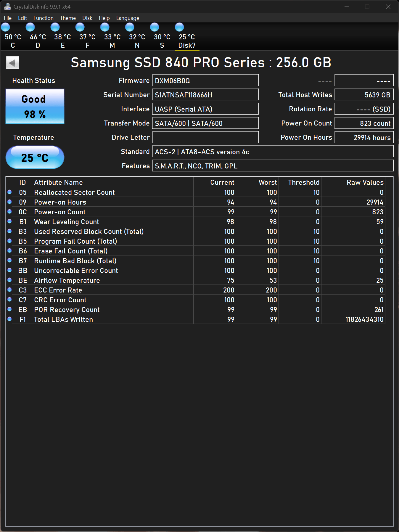Click status dot for POR Recovery Count
399x532 pixels.
click(x=9, y=309)
